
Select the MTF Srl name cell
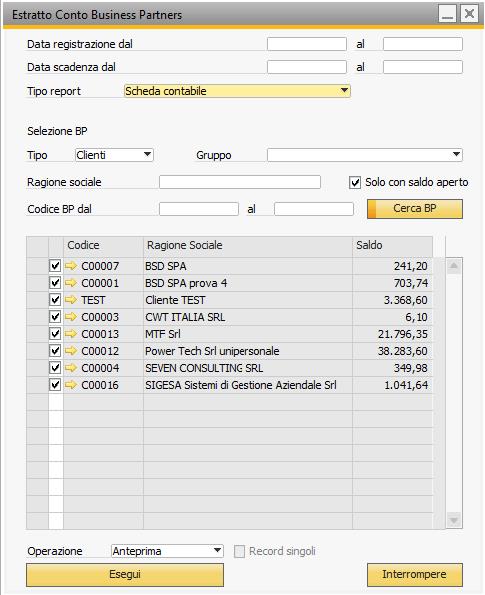(x=248, y=334)
